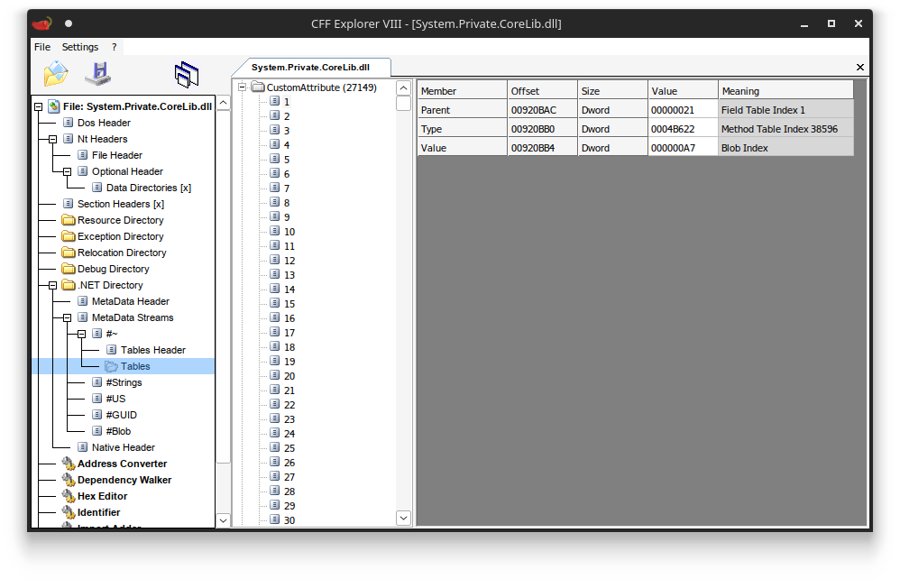Collapse the .NET Directory node
Image resolution: width=900 pixels, height=588 pixels.
coord(53,285)
